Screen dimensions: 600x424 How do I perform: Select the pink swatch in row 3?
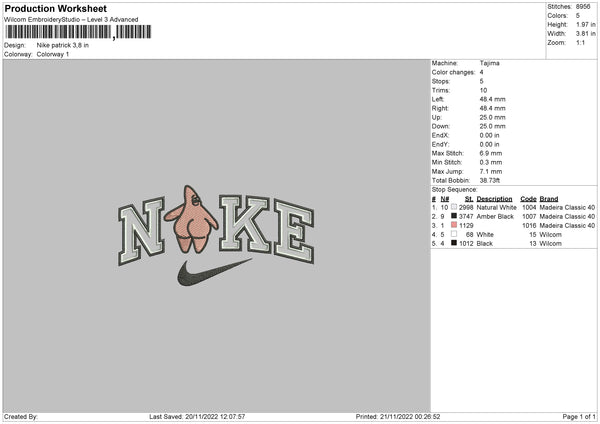pyautogui.click(x=454, y=225)
